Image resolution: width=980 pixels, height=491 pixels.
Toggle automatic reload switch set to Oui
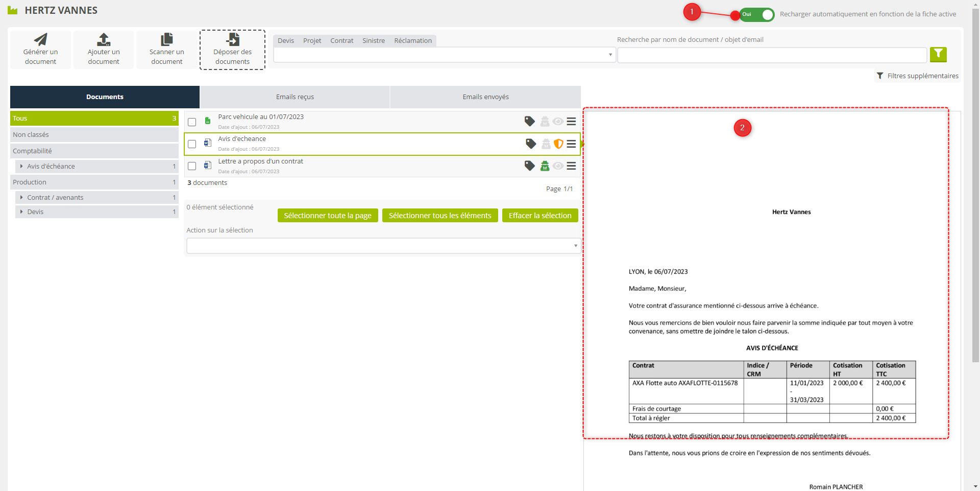tap(757, 14)
